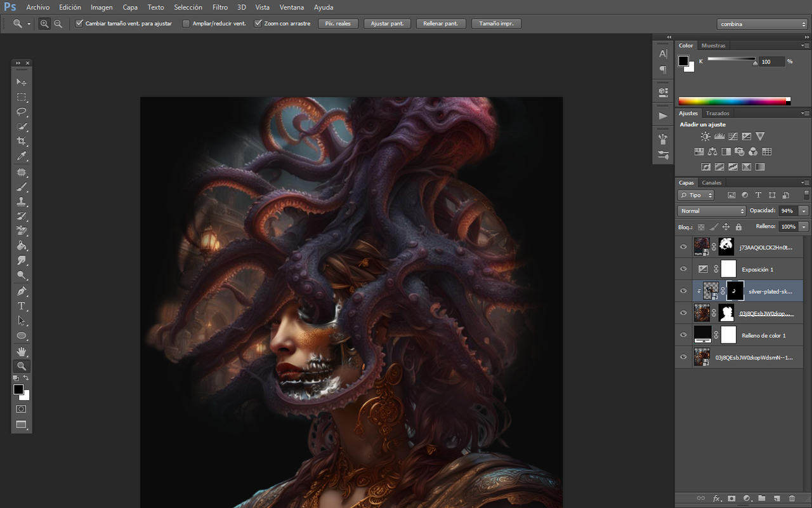Select the Rectangular Marquee tool
This screenshot has height=508, width=812.
22,97
